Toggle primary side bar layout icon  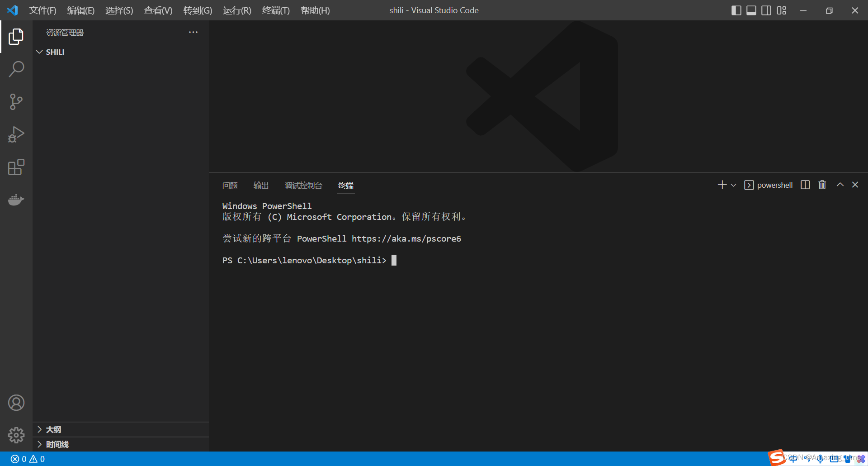click(736, 10)
